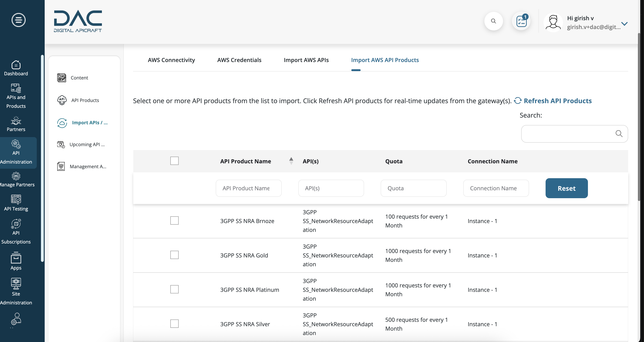Switch to Import AWS APIs tab
The width and height of the screenshot is (644, 342).
[306, 60]
